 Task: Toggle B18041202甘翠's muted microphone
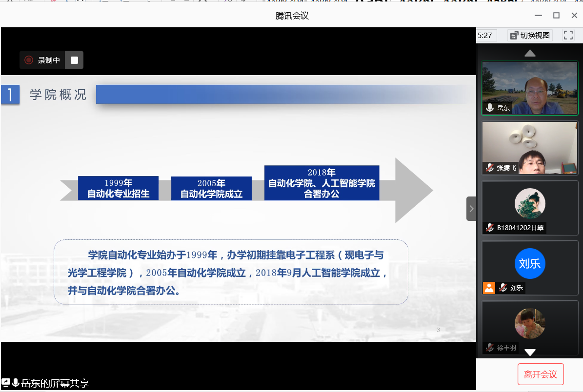point(490,228)
